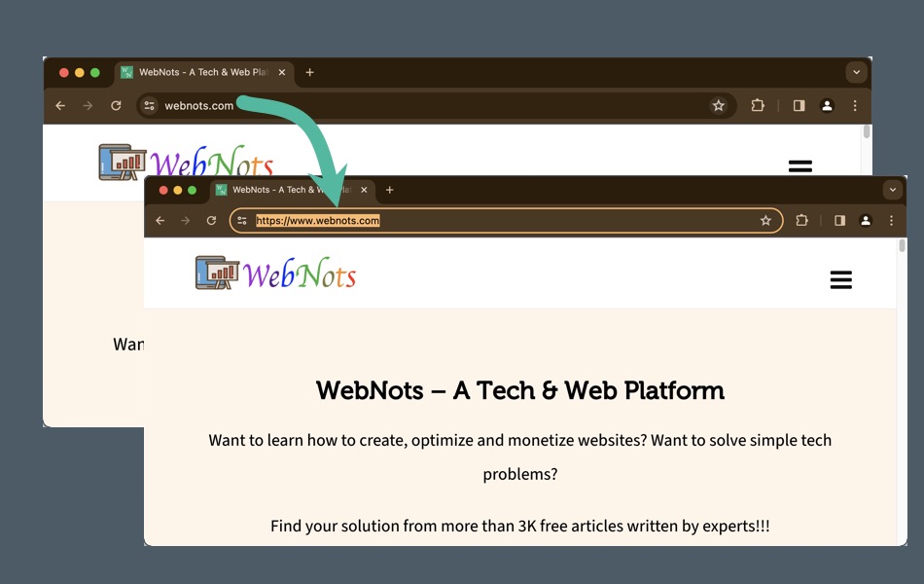Viewport: 924px width, 584px height.
Task: Click the webnots.com address bar in rear window
Action: 436,105
